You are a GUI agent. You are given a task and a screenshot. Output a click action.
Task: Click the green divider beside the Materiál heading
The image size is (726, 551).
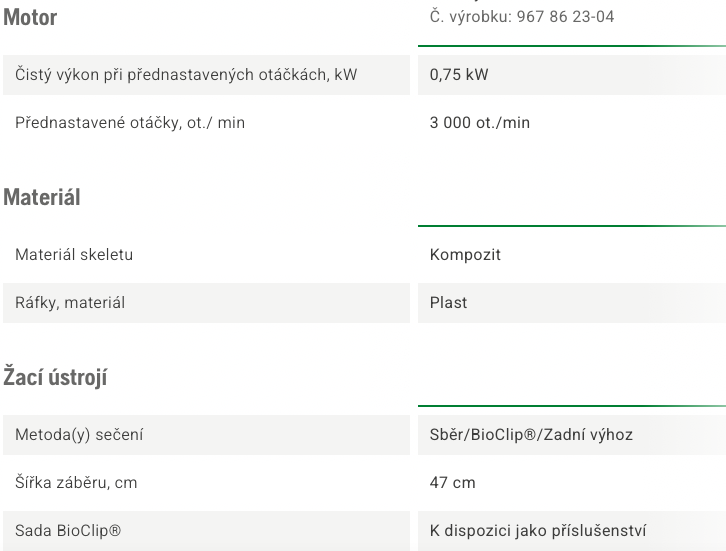pyautogui.click(x=572, y=226)
